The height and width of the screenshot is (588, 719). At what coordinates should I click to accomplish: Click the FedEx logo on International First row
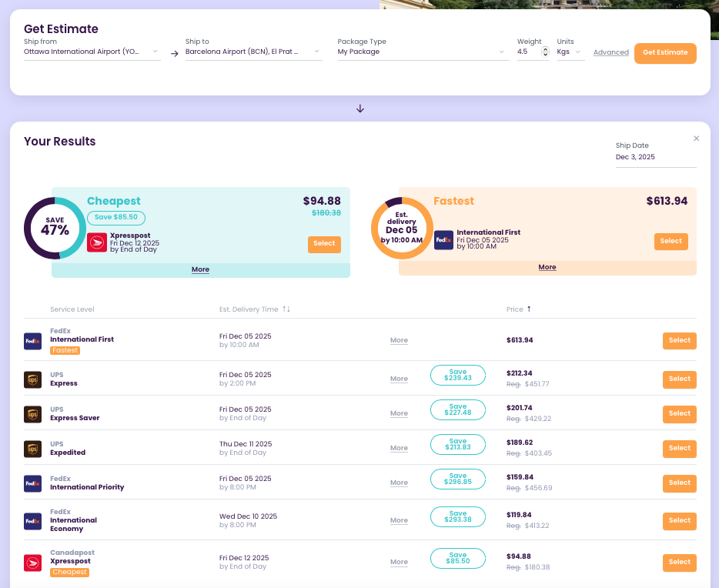(x=32, y=340)
